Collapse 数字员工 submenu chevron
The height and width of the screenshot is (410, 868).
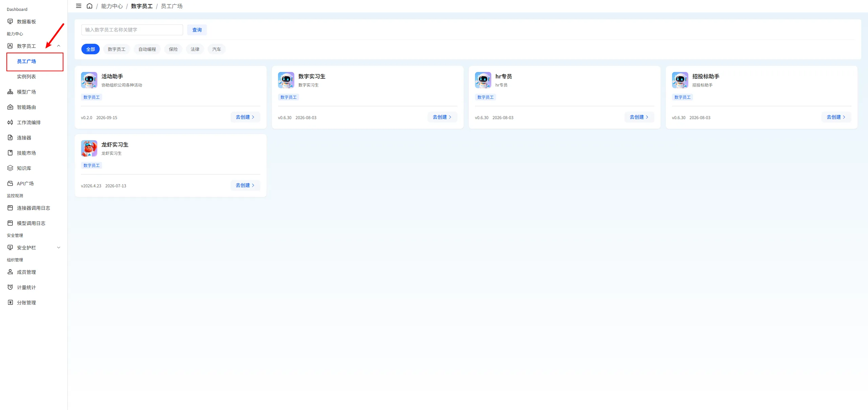coord(59,46)
